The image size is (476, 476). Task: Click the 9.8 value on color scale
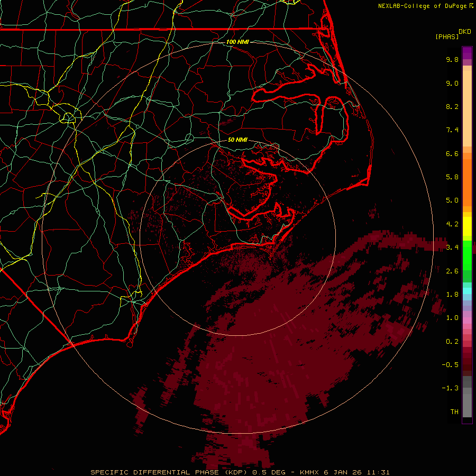pyautogui.click(x=452, y=59)
